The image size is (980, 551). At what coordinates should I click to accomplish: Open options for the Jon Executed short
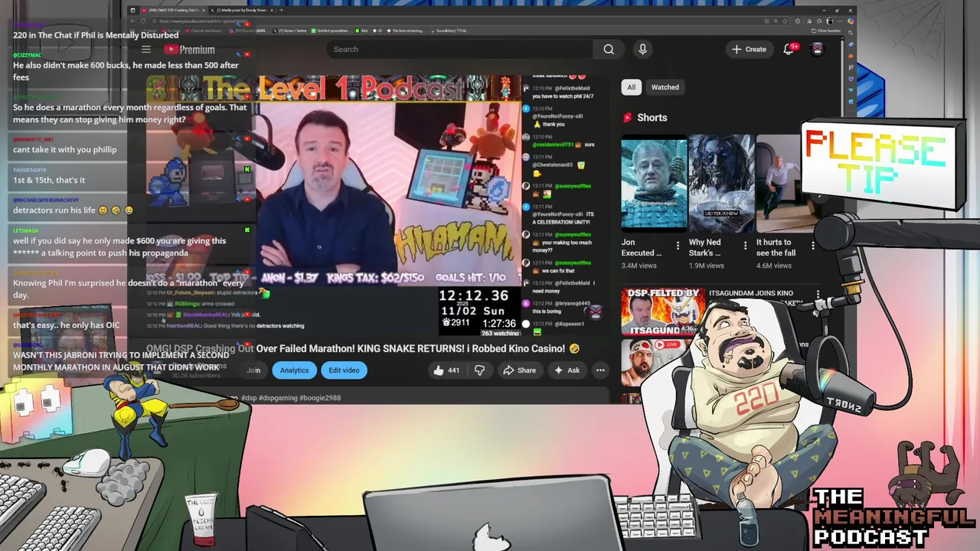(x=678, y=246)
